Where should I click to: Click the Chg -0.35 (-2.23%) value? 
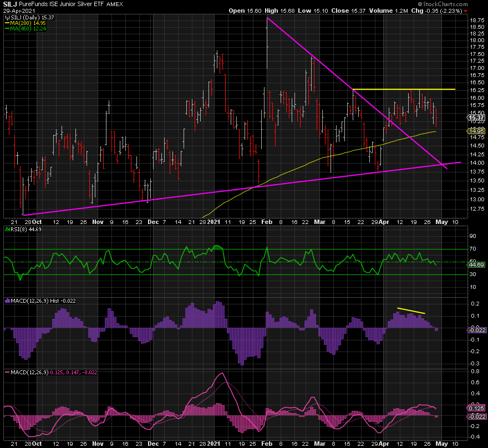pyautogui.click(x=436, y=11)
